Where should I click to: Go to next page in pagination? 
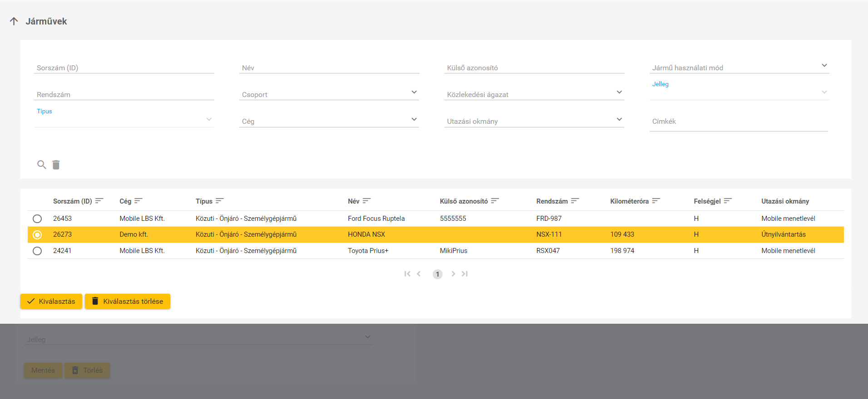coord(453,274)
